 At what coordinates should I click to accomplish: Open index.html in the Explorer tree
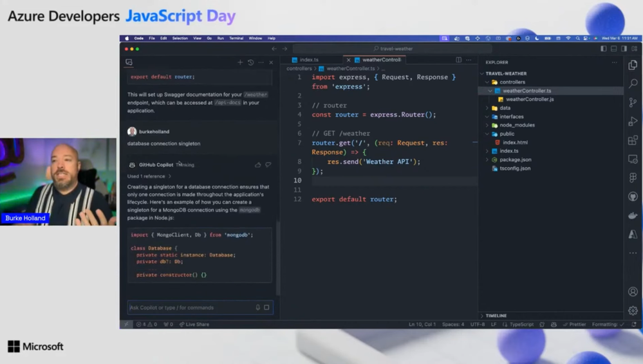(515, 143)
